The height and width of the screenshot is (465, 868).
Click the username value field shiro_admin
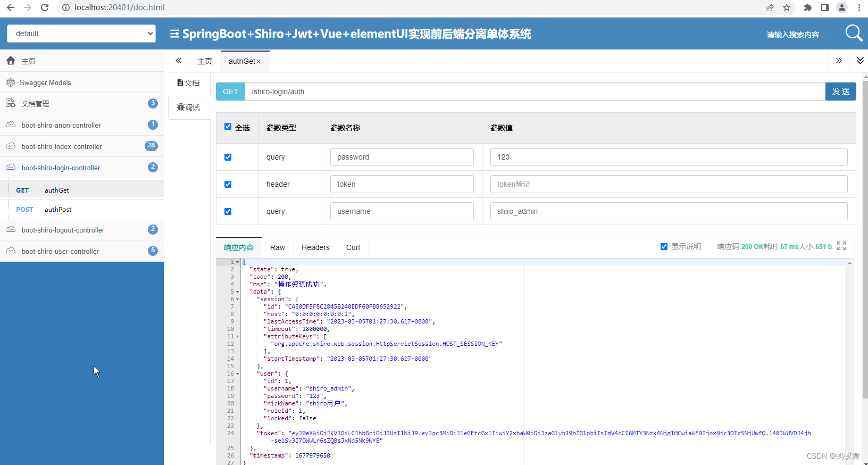[669, 211]
